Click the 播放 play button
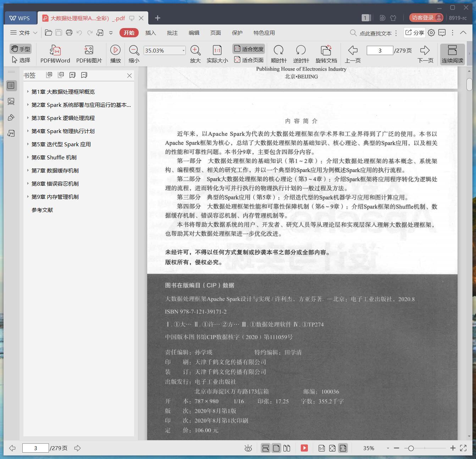 (115, 54)
